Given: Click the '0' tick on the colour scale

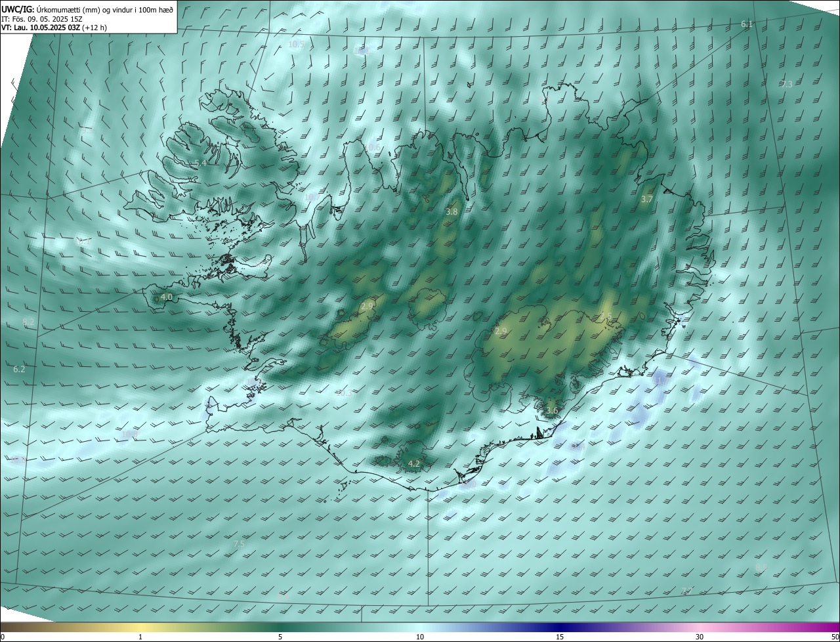Looking at the screenshot, I should pos(3,637).
